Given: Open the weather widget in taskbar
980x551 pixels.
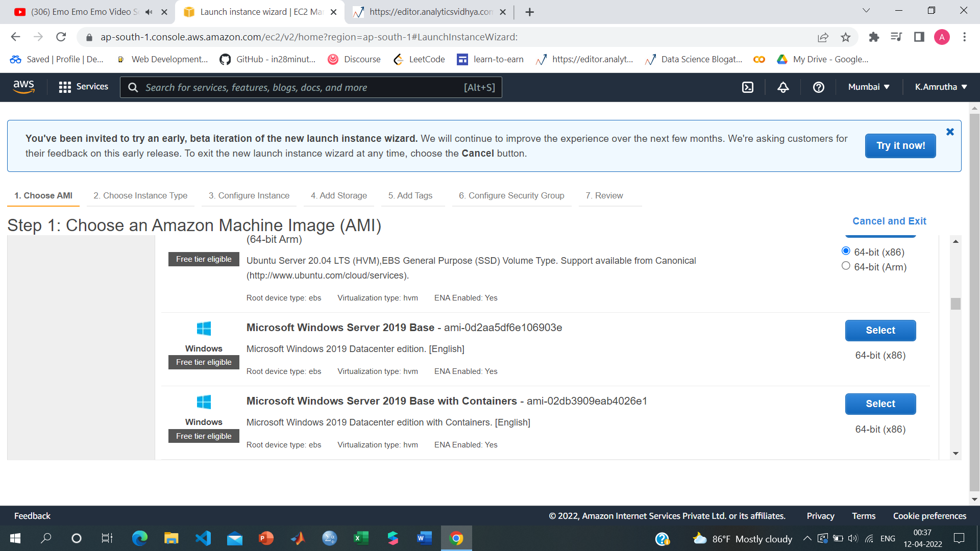Looking at the screenshot, I should click(743, 539).
